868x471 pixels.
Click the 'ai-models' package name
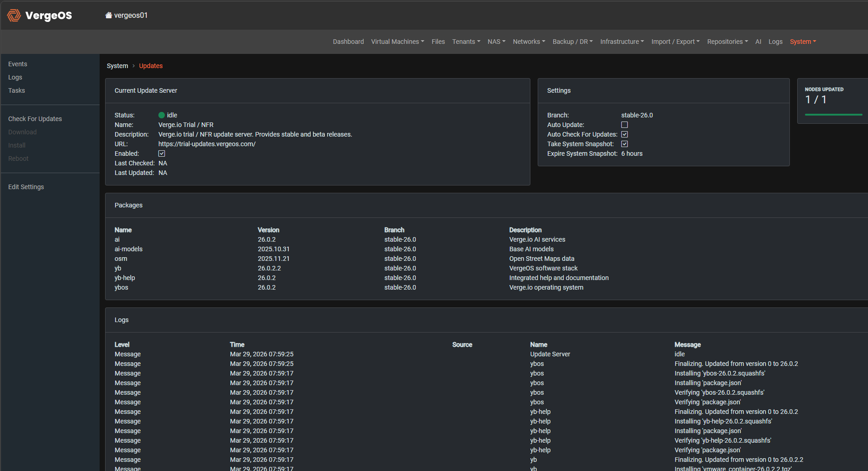(x=128, y=249)
